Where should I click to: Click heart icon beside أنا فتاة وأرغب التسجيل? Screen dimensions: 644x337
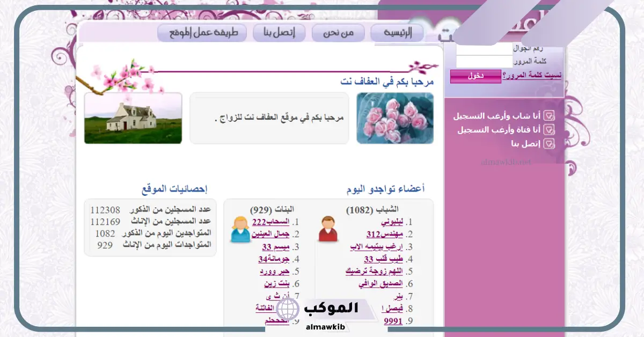(549, 130)
